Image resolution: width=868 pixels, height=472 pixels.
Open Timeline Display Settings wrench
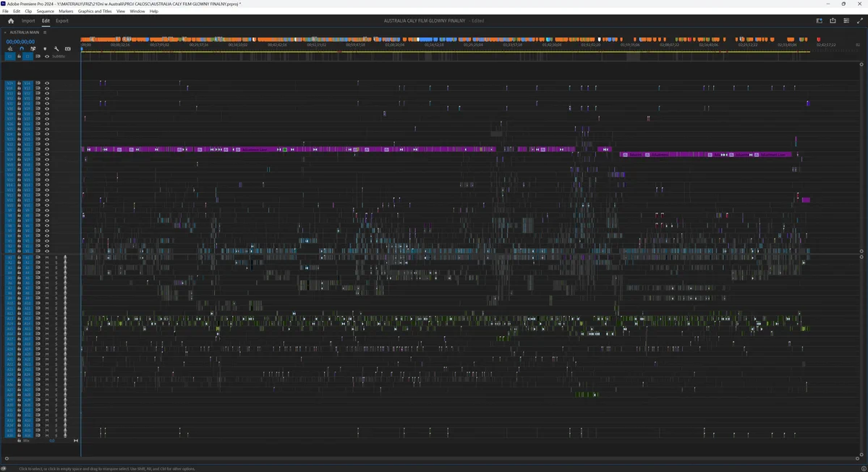(x=56, y=49)
